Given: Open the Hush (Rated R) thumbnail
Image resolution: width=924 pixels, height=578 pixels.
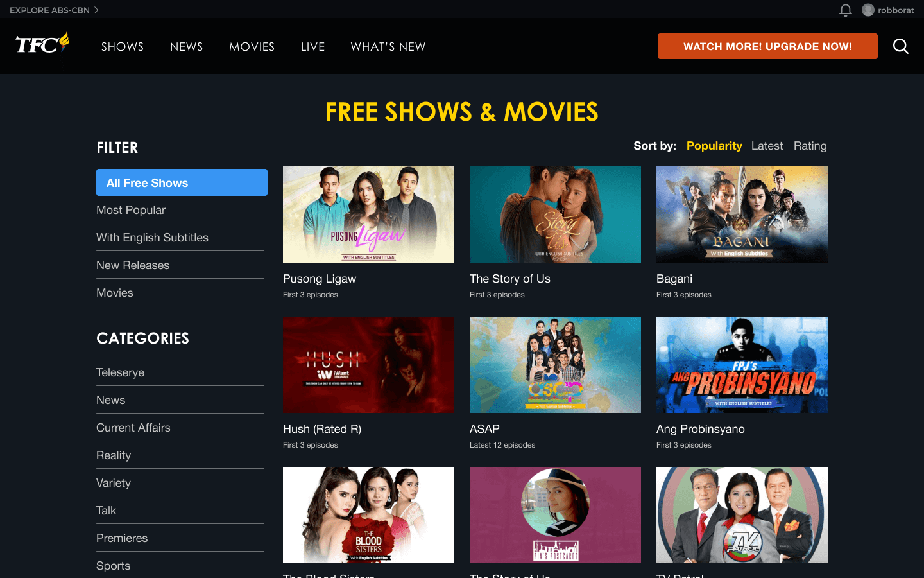Looking at the screenshot, I should [x=368, y=365].
